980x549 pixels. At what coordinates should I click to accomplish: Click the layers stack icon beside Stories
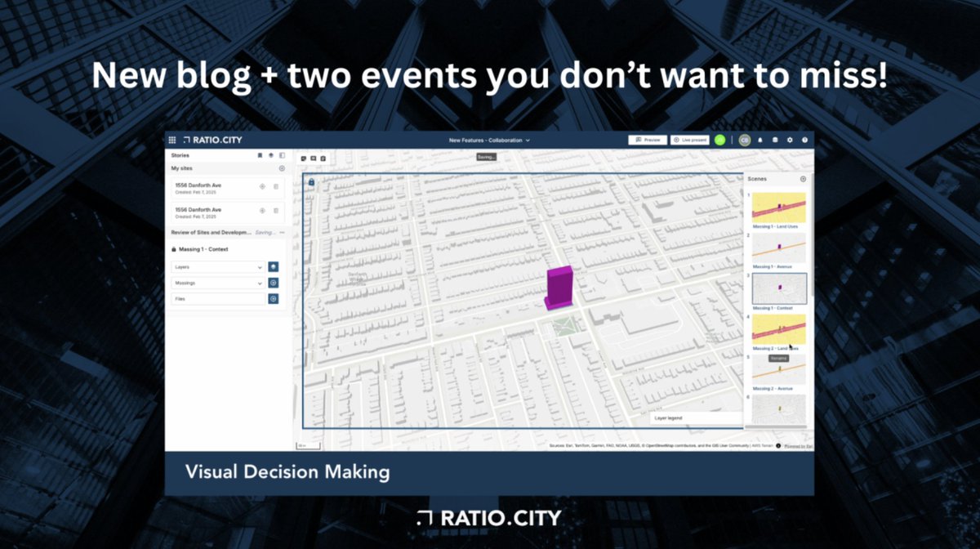tap(270, 154)
